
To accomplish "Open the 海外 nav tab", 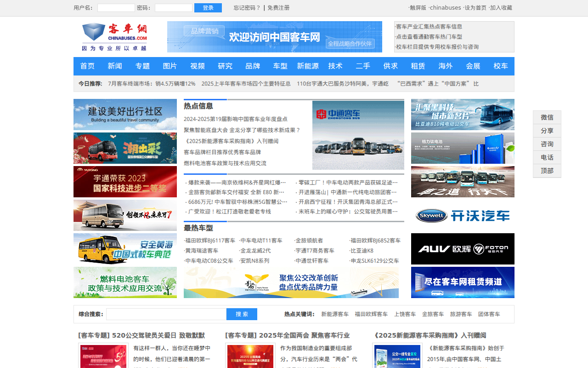I will 446,66.
